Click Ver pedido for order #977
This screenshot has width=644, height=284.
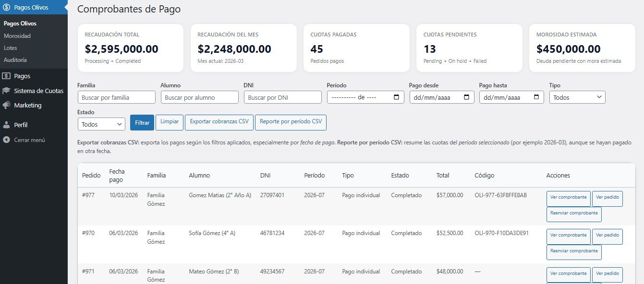[607, 199]
